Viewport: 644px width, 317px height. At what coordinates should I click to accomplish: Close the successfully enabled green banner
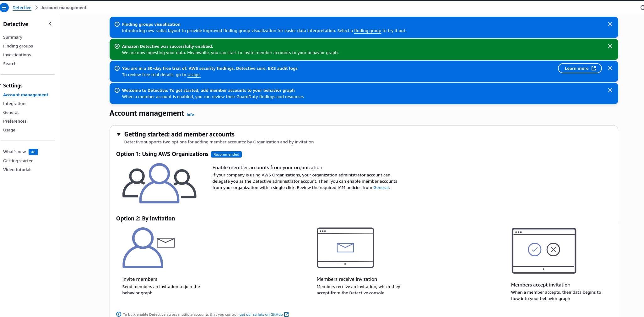pos(610,46)
